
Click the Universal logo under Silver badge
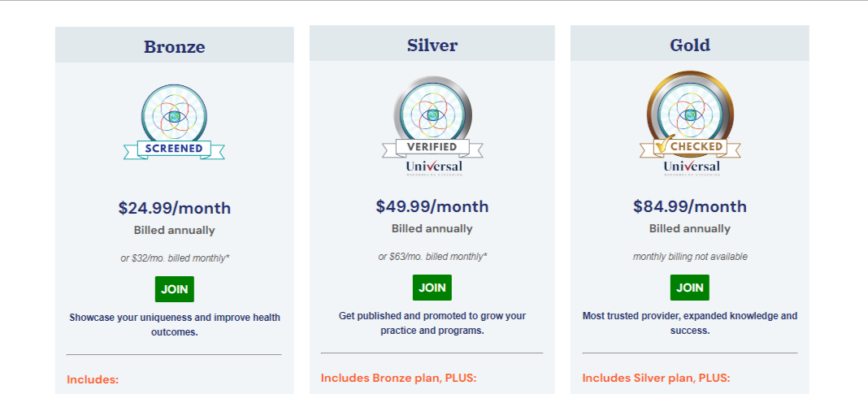pos(433,167)
